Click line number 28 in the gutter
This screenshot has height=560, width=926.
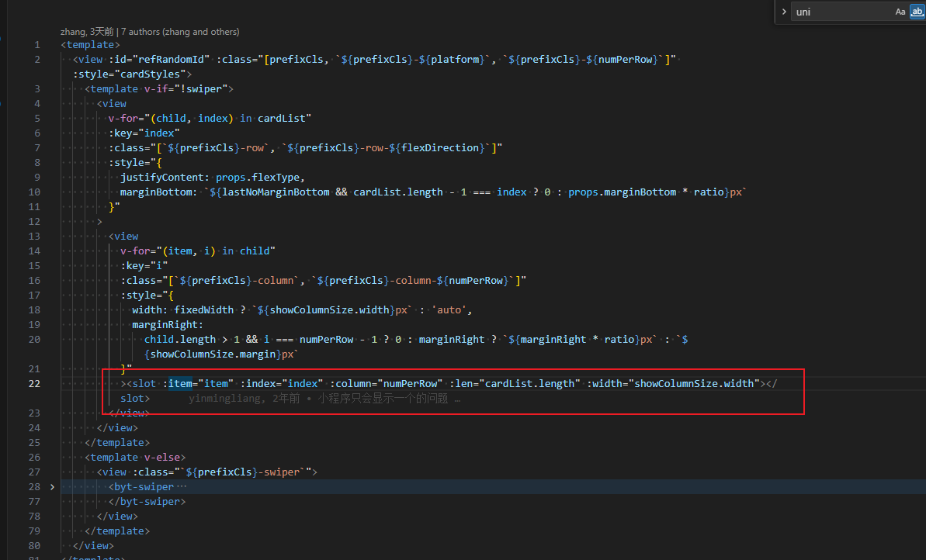(34, 487)
